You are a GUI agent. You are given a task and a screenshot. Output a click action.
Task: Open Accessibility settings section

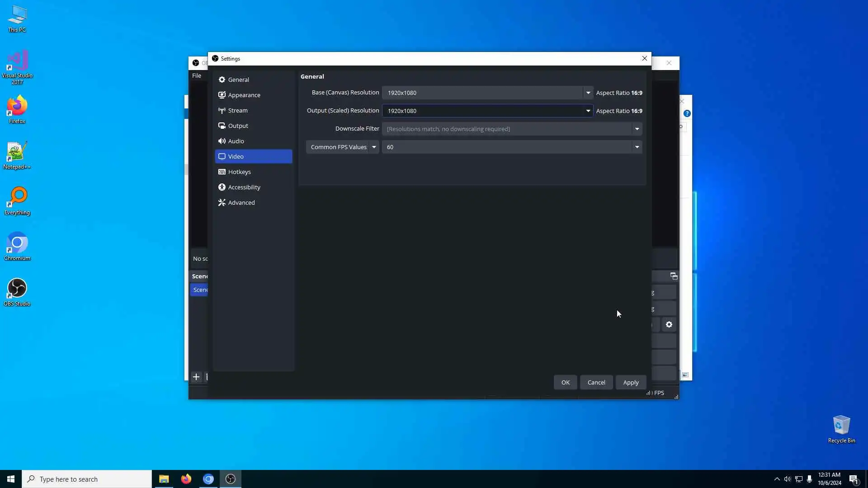[x=244, y=187]
